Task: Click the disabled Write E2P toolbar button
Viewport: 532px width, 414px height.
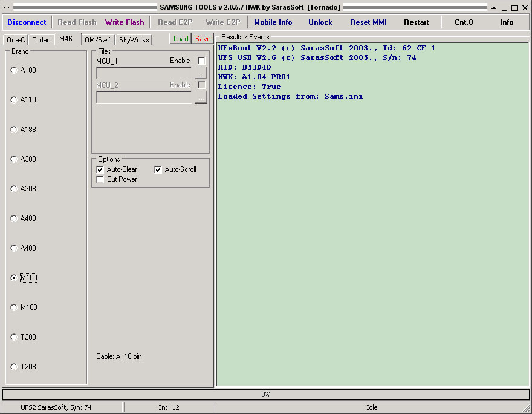Action: [x=222, y=22]
